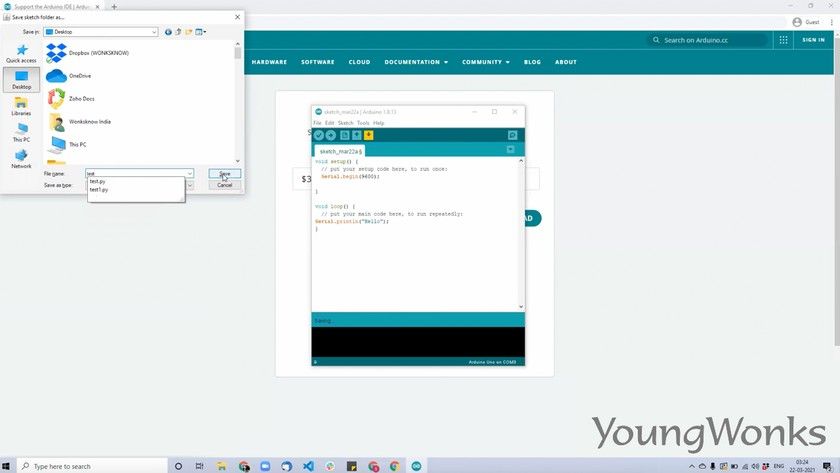
Task: Open the Save in Desktop combo box
Action: (x=101, y=32)
